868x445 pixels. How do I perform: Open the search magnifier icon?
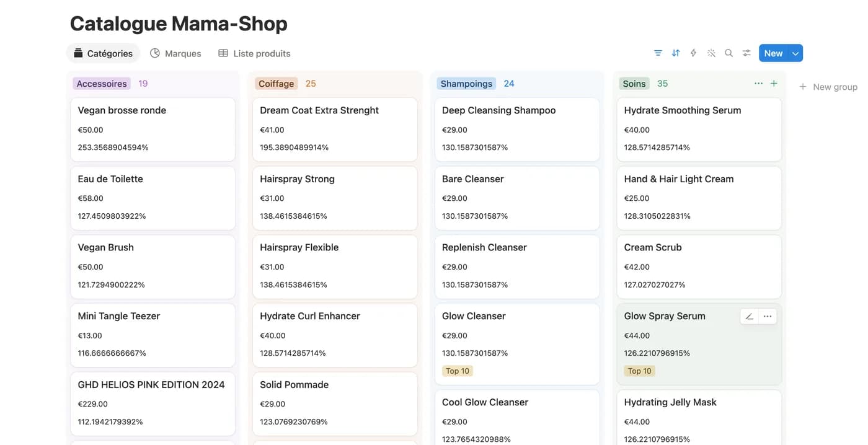tap(729, 53)
